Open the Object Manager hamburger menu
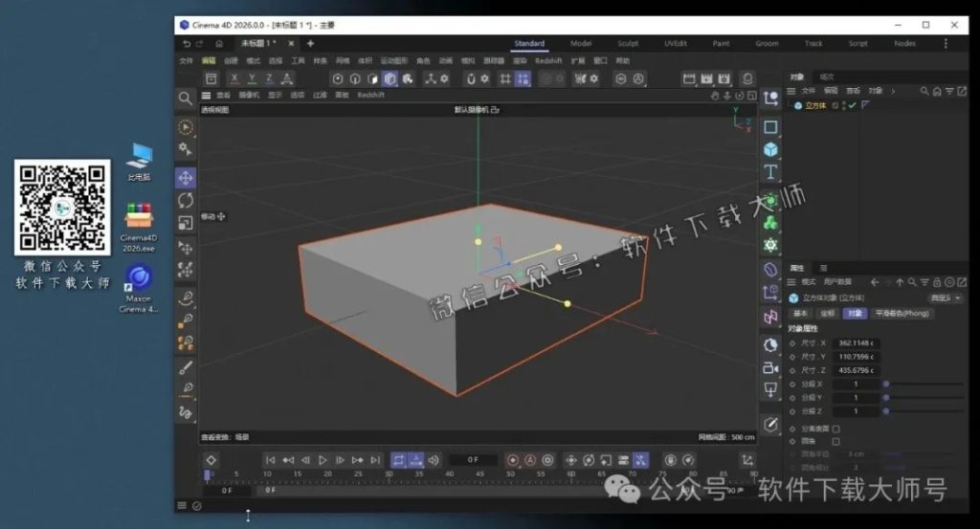The image size is (980, 529). (x=791, y=91)
